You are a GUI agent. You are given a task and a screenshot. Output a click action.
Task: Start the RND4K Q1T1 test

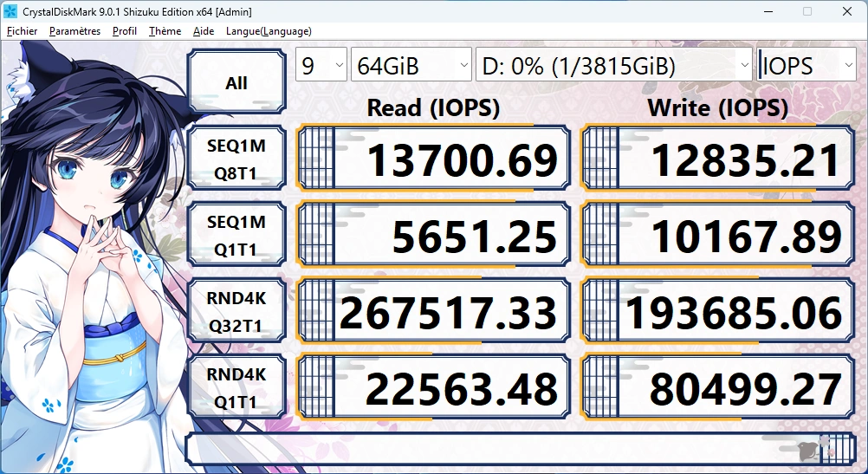236,387
